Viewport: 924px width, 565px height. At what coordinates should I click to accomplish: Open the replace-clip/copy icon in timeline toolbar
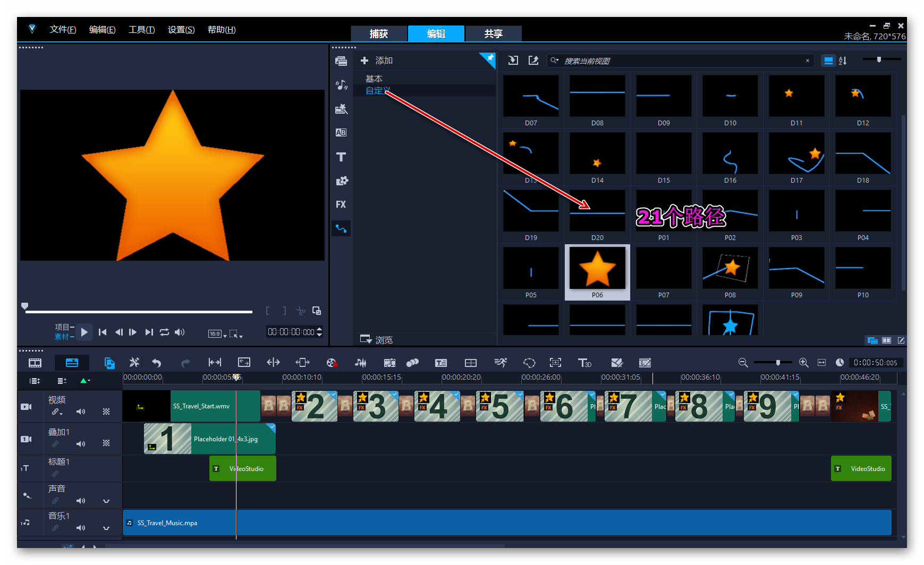pyautogui.click(x=109, y=363)
